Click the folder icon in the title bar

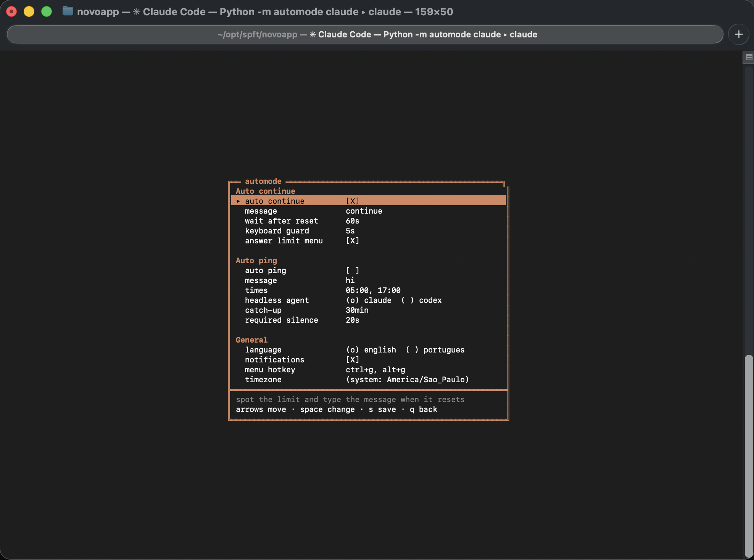[x=68, y=11]
